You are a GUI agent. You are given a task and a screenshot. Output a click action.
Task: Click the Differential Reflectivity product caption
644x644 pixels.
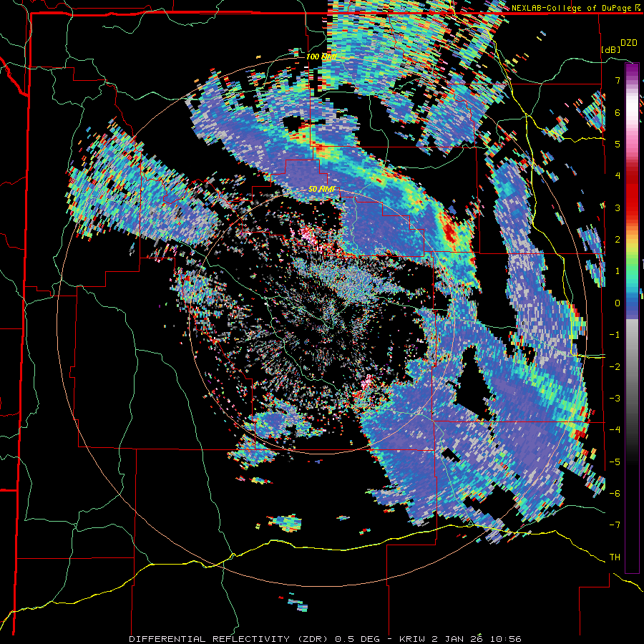[x=325, y=639]
